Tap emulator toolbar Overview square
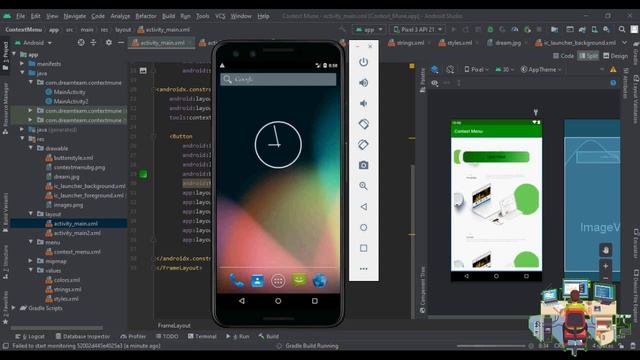This screenshot has width=640, height=360. click(x=363, y=248)
